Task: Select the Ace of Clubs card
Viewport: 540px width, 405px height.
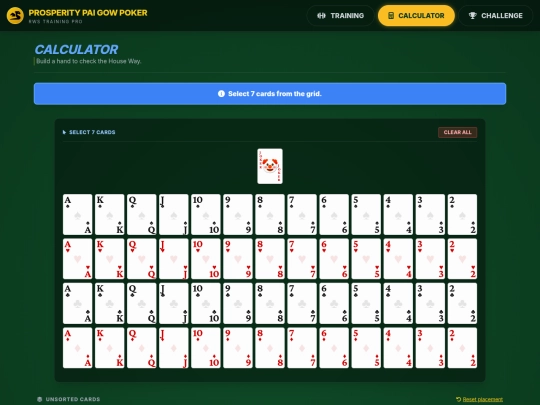Action: (x=77, y=303)
